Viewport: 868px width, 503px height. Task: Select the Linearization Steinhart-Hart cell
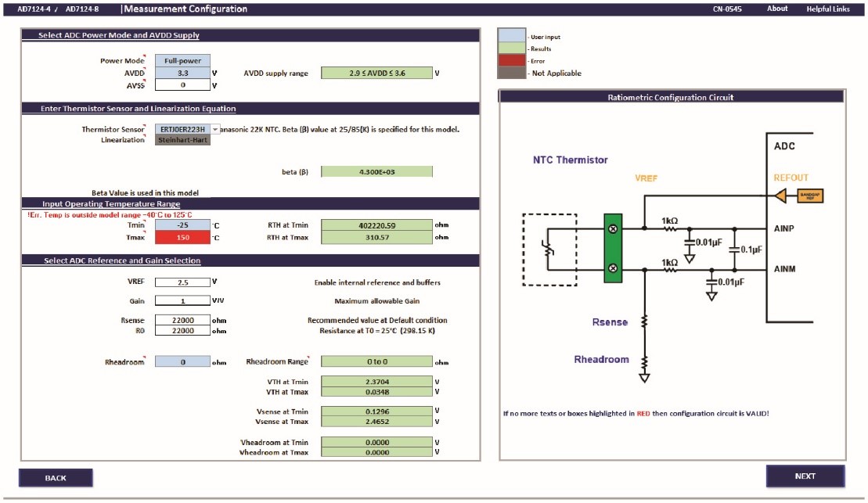pyautogui.click(x=182, y=140)
